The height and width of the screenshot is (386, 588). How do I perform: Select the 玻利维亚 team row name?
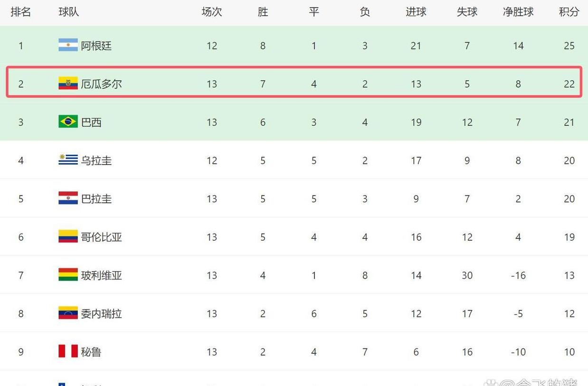tap(102, 275)
